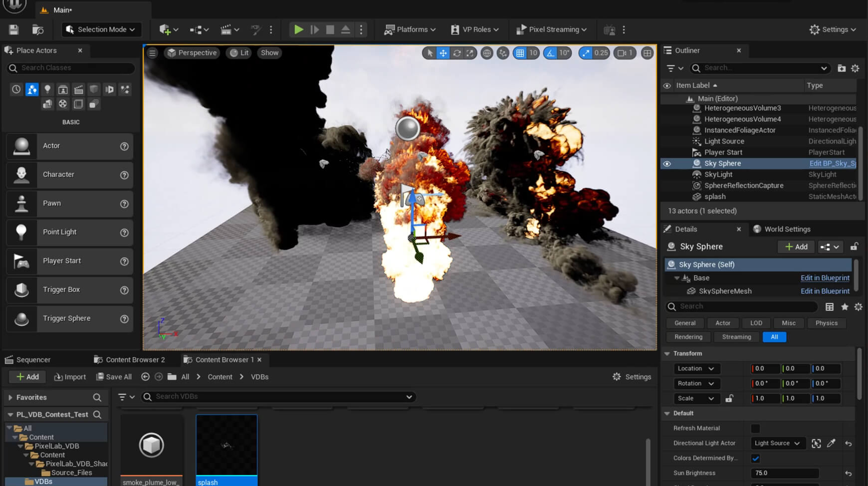This screenshot has height=486, width=868.
Task: Uncheck Colors Determined By Sun Position
Action: [755, 459]
